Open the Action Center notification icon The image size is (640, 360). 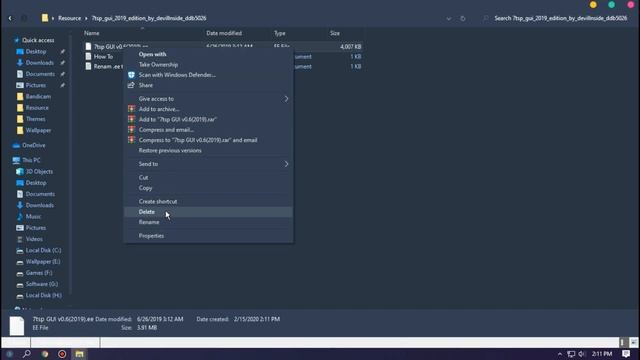(626, 354)
